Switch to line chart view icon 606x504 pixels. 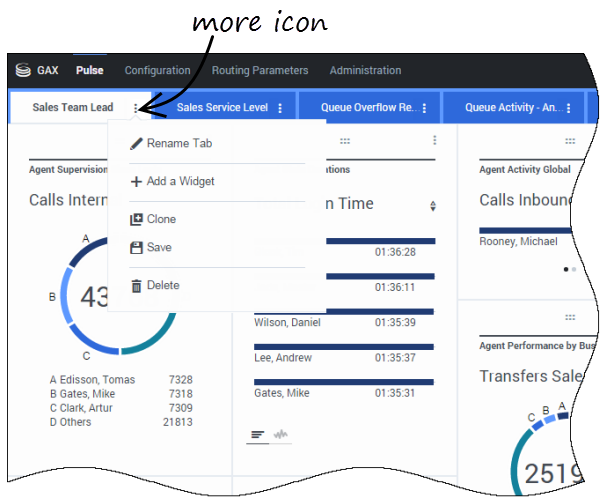coord(281,434)
